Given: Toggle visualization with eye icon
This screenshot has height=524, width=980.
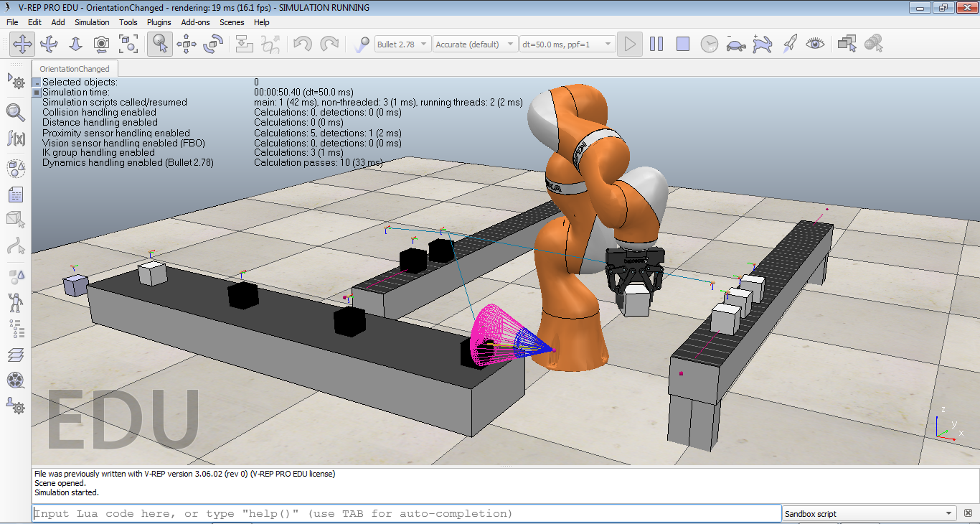Looking at the screenshot, I should pos(816,44).
